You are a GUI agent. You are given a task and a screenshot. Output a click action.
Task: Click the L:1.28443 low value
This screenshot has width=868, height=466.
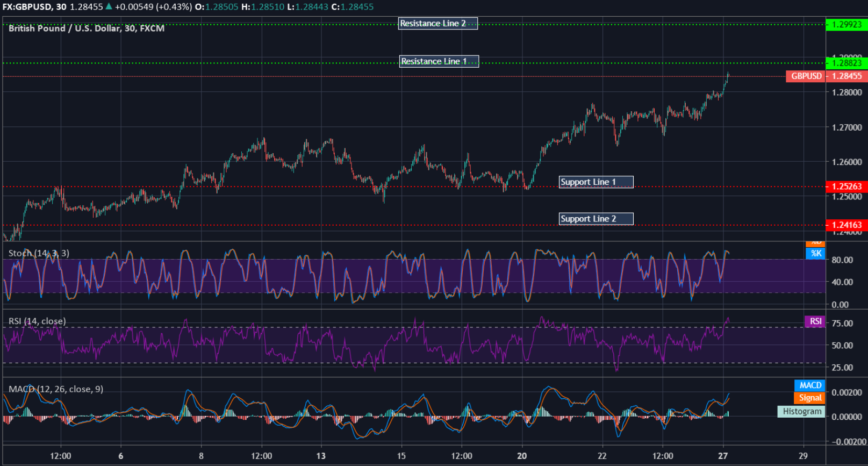(307, 7)
